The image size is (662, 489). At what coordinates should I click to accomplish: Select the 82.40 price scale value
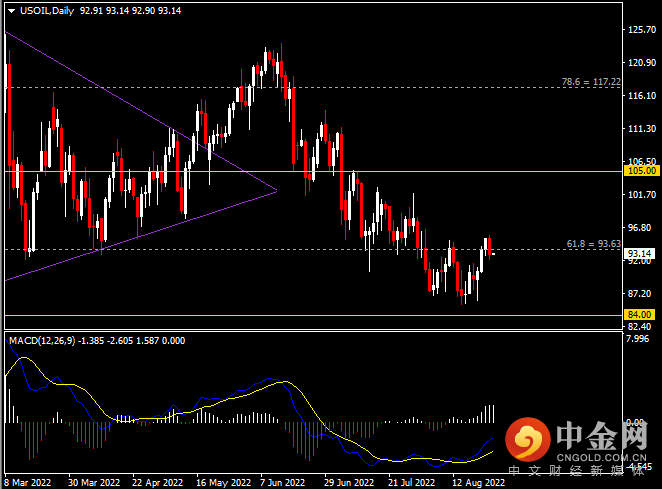point(640,326)
